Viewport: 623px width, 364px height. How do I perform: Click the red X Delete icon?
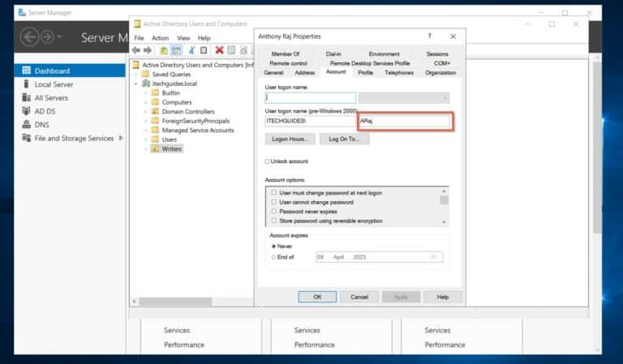point(219,50)
